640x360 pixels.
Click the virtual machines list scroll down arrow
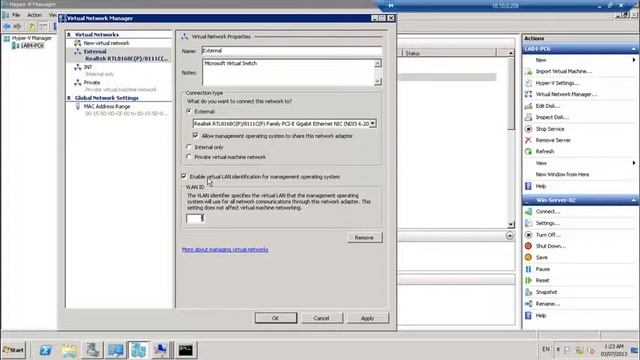511,224
